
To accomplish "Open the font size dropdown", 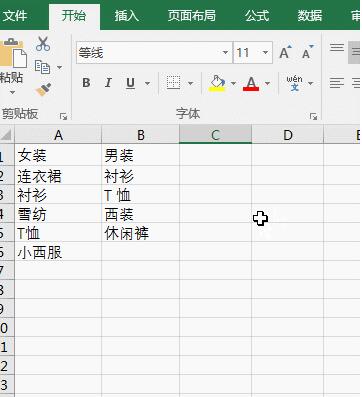I will 265,52.
